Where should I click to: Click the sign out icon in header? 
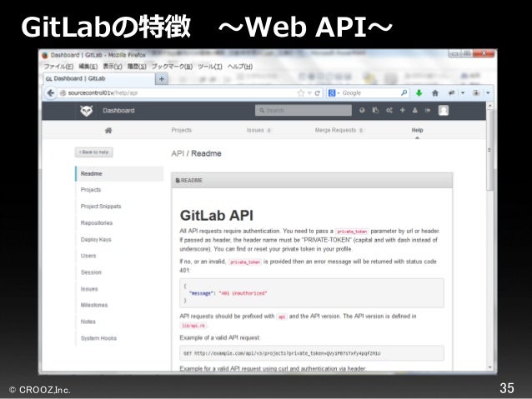point(428,110)
